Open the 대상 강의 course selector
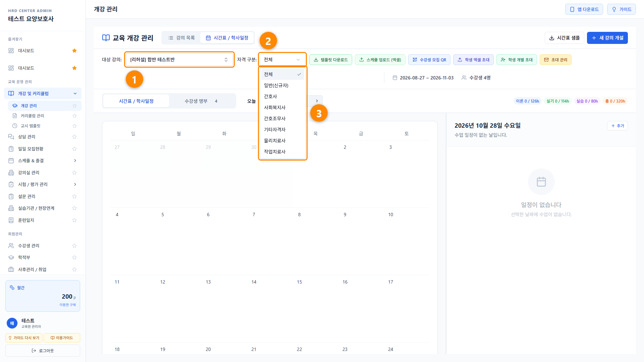Image resolution: width=644 pixels, height=362 pixels. [x=179, y=60]
